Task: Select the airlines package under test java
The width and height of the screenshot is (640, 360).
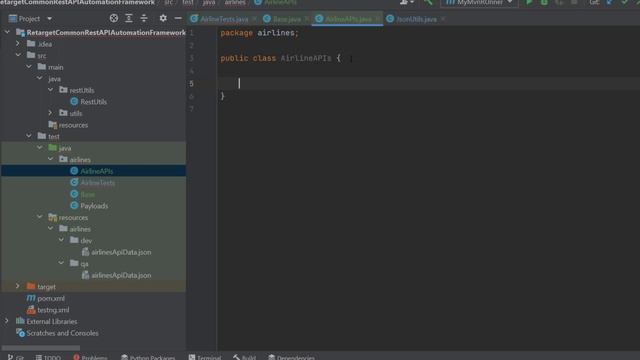Action: click(80, 160)
